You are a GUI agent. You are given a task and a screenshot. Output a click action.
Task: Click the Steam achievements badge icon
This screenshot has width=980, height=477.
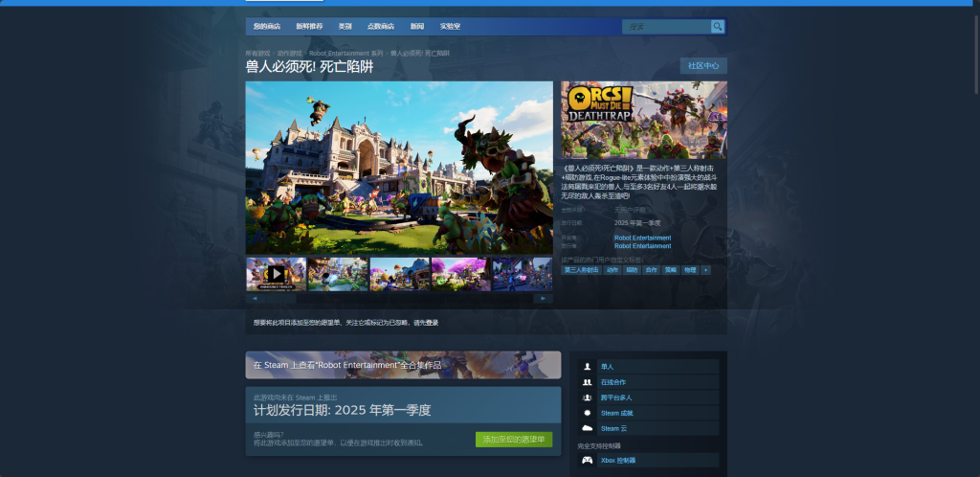tap(587, 413)
